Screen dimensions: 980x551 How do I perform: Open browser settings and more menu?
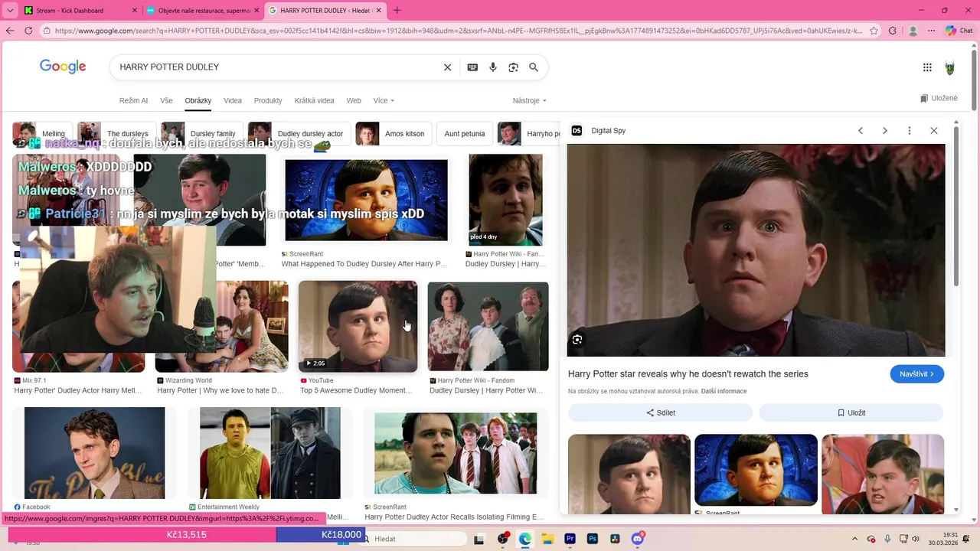pyautogui.click(x=930, y=31)
